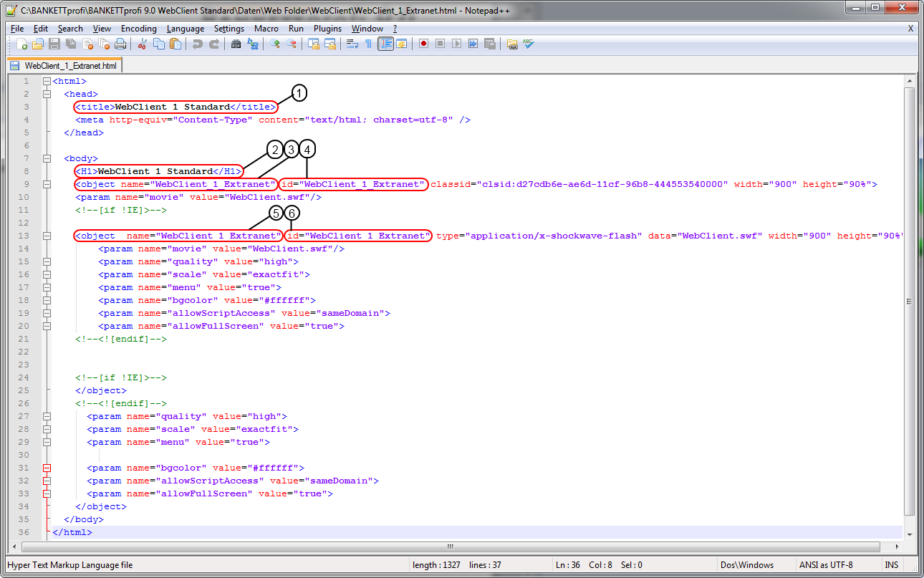Click the Open file toolbar icon
924x578 pixels.
(38, 44)
